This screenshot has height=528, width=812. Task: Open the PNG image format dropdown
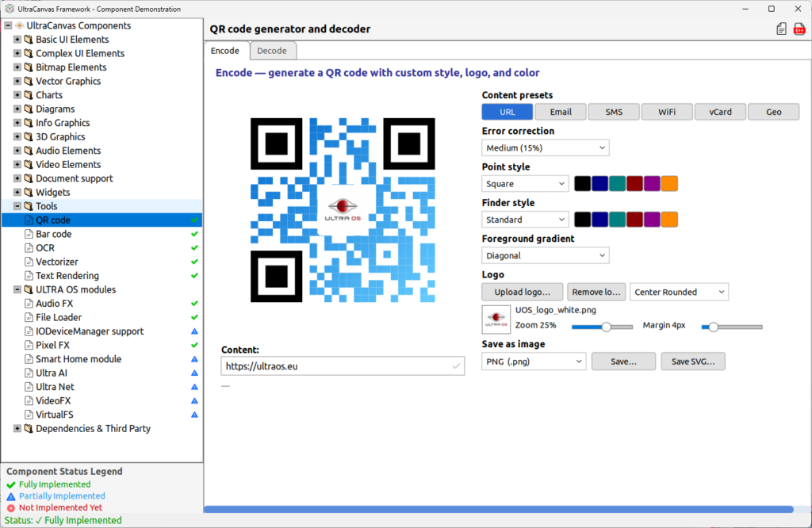pos(534,362)
